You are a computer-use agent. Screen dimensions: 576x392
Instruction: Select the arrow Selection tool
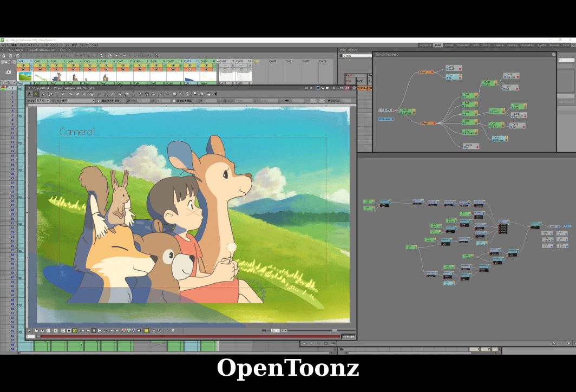[36, 94]
